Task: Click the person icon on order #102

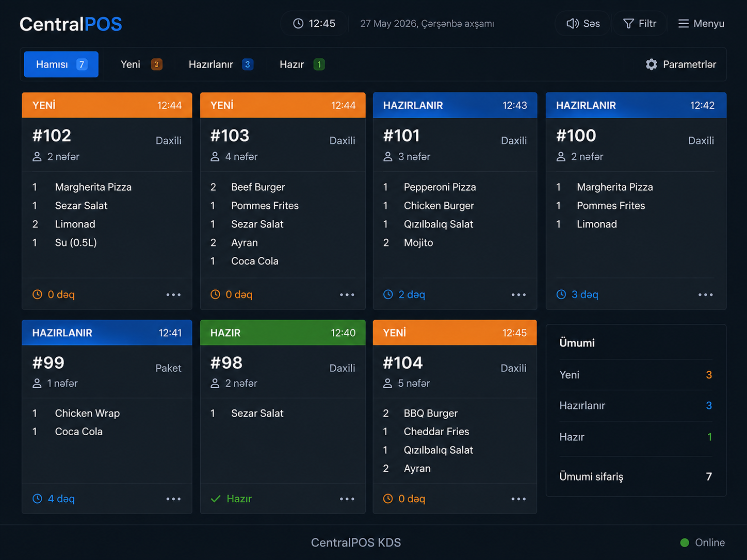Action: coord(37,157)
